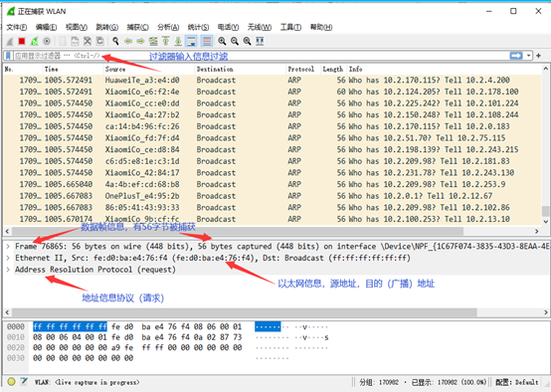The image size is (551, 392).
Task: Open the 捕获(C) menu
Action: [137, 27]
